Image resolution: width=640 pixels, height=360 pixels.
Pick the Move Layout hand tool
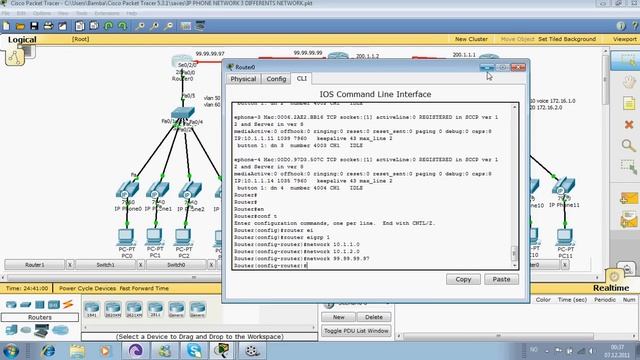(629, 82)
